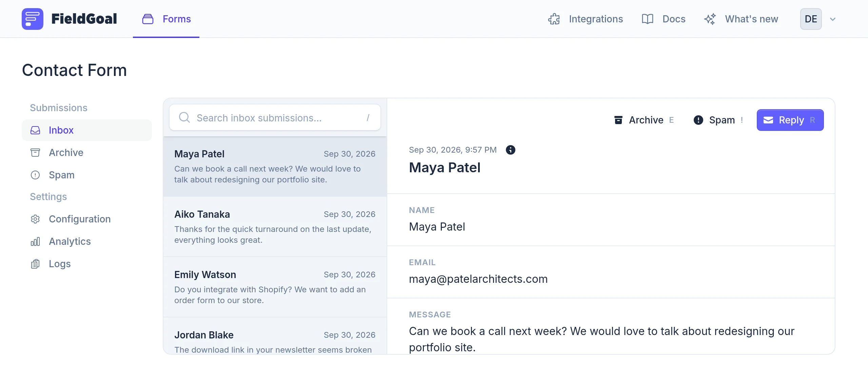Image resolution: width=868 pixels, height=373 pixels.
Task: Click the What's new sparkles icon
Action: pyautogui.click(x=710, y=19)
